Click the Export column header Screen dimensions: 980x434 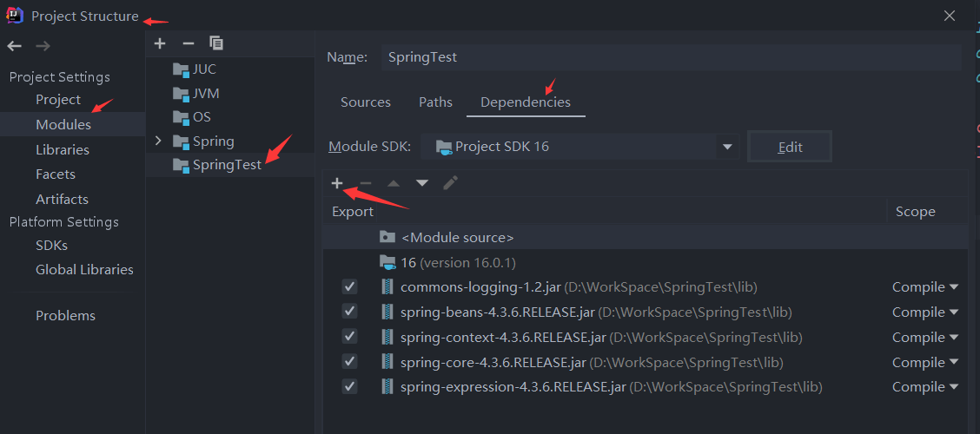point(353,212)
